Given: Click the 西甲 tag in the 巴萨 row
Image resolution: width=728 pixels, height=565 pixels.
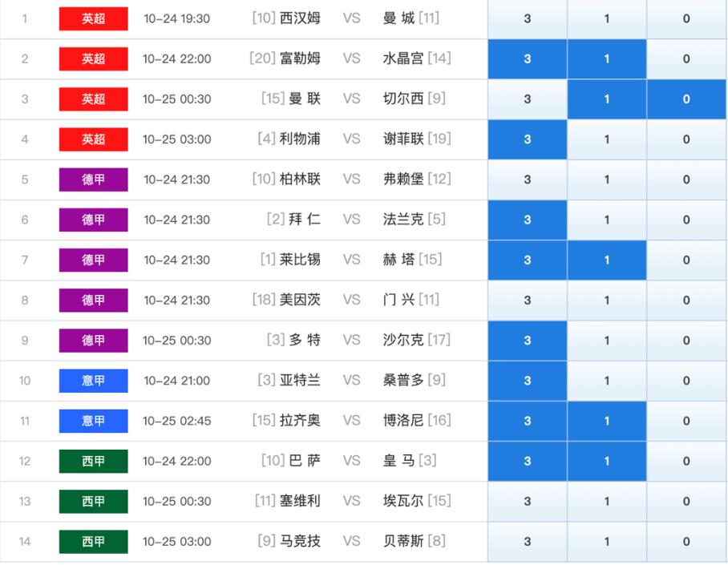Looking at the screenshot, I should pos(93,462).
